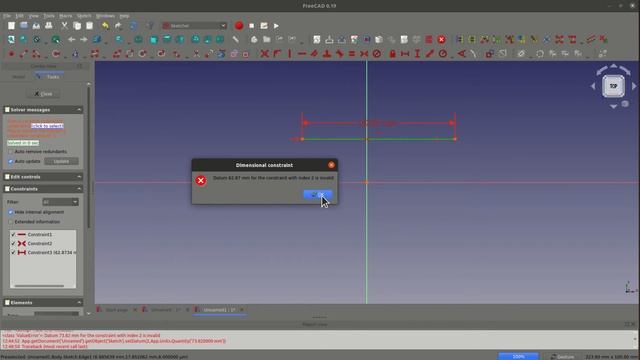Screen dimensions: 640x360
Task: Select the Create arc sketch tool
Action: [x=36, y=53]
